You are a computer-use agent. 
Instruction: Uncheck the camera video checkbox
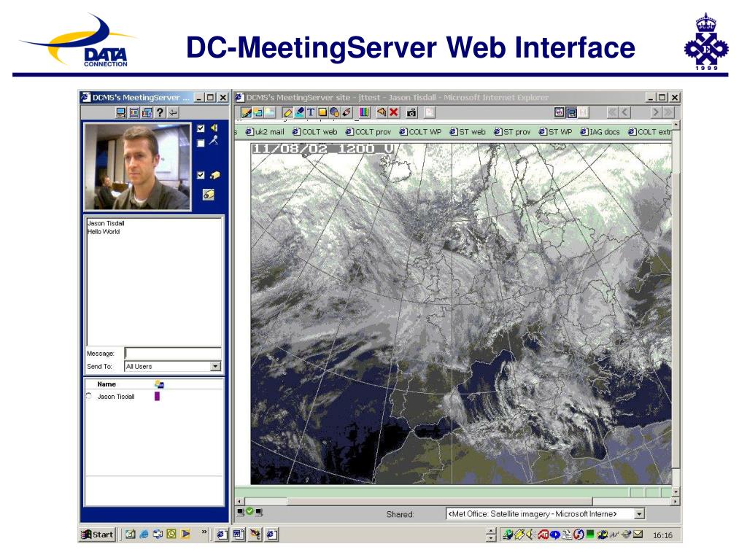coord(201,175)
